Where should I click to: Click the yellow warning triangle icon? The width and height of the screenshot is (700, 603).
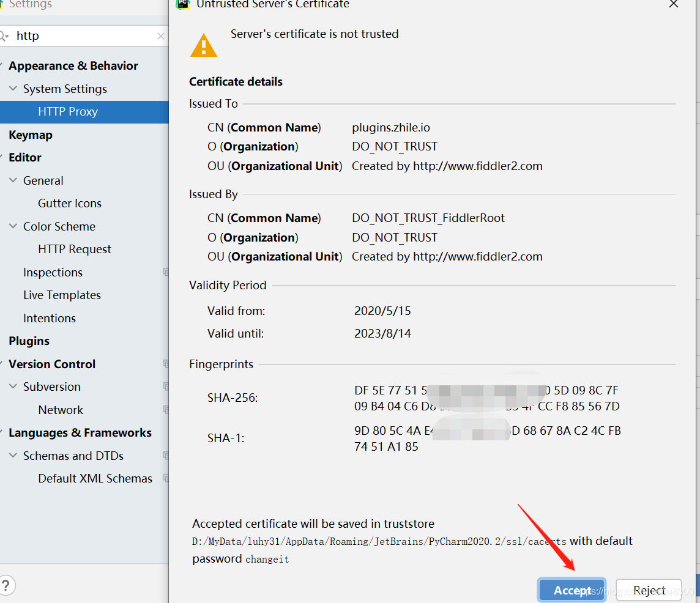pyautogui.click(x=204, y=45)
